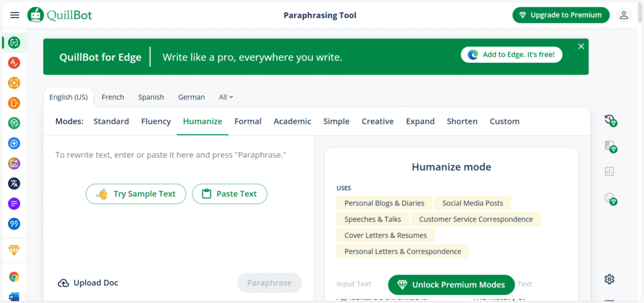The image size is (644, 303).
Task: Open the Settings gear icon
Action: coord(609,279)
